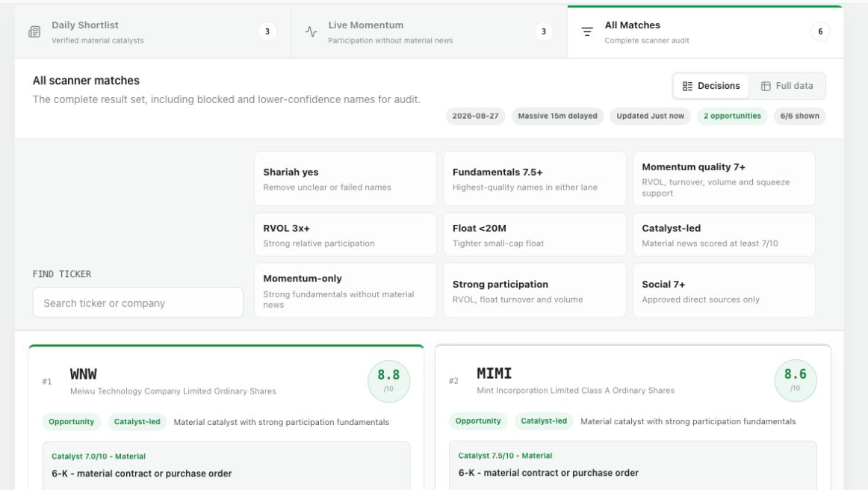868x490 pixels.
Task: Click the Updated Just now chip
Action: [x=651, y=117]
